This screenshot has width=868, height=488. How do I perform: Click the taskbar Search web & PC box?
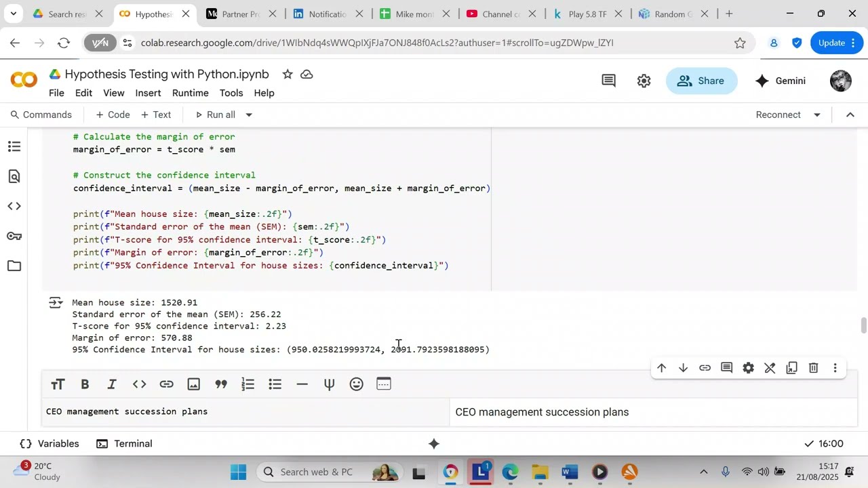tap(330, 472)
